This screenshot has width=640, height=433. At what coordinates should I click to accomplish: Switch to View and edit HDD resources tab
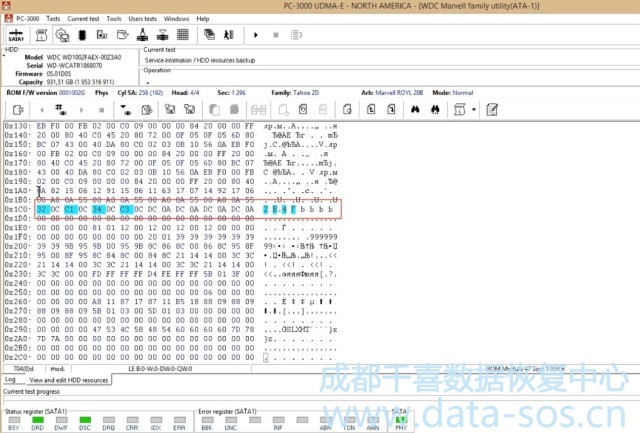pos(69,380)
